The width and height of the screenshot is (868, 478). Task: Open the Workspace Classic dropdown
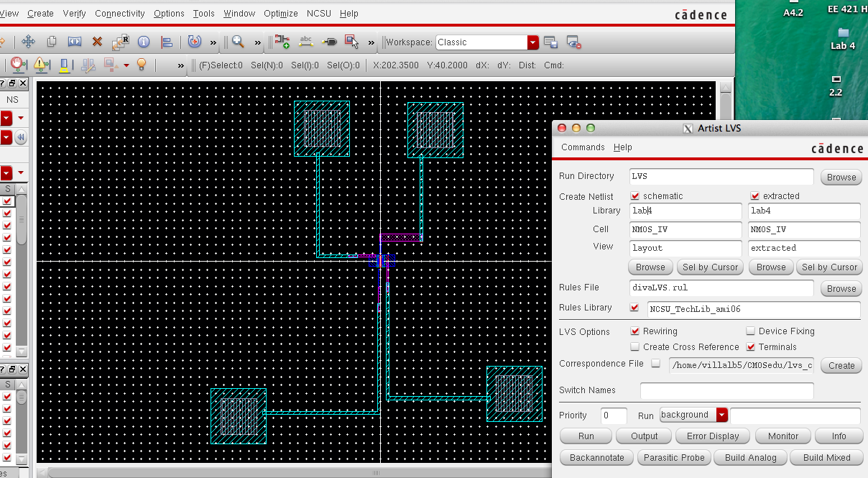532,42
